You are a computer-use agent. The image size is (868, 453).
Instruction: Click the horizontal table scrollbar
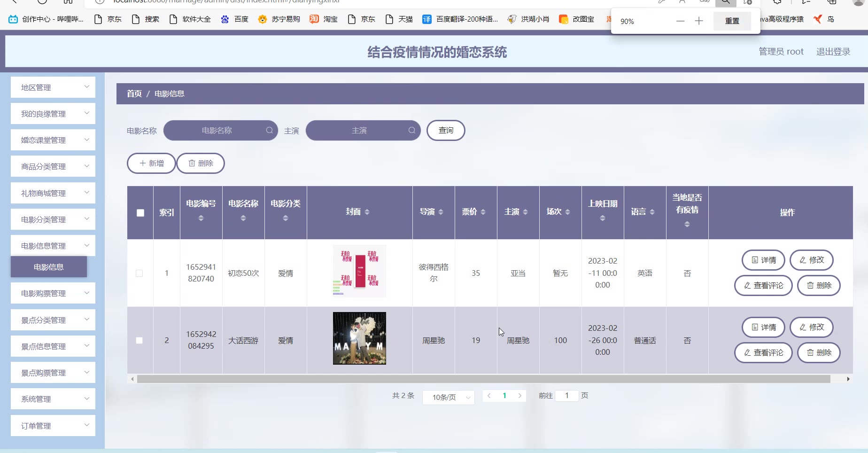[x=483, y=379]
